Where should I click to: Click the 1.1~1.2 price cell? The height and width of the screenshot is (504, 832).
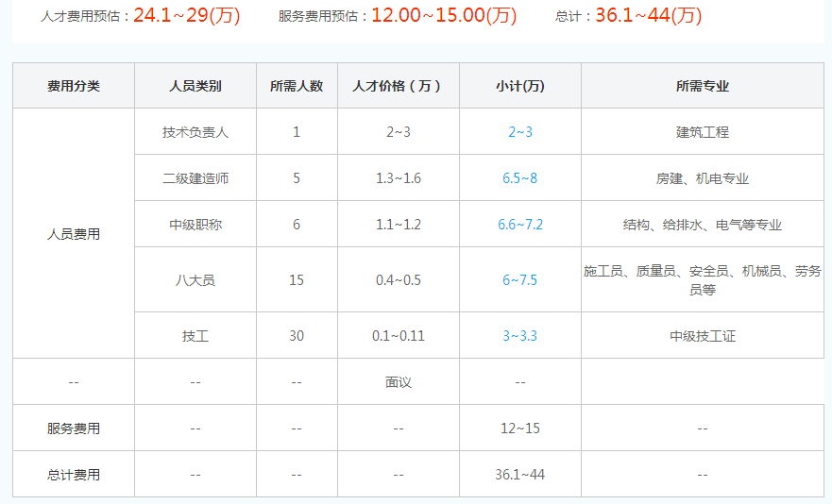[x=399, y=225]
